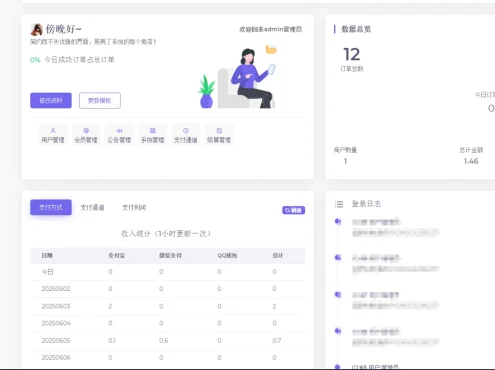Open the 公告管理 shortcut tile
Viewport: 495px width, 370px height.
119,135
